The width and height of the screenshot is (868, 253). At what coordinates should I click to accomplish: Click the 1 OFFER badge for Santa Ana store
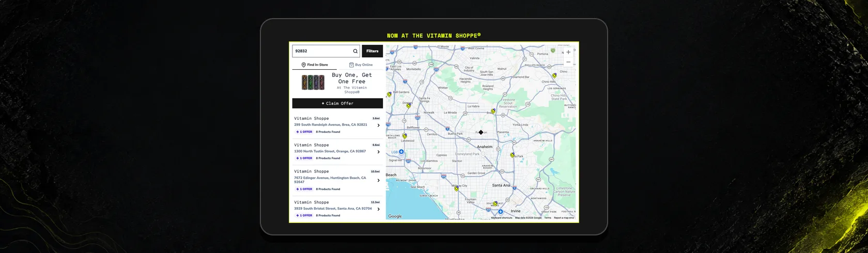304,215
